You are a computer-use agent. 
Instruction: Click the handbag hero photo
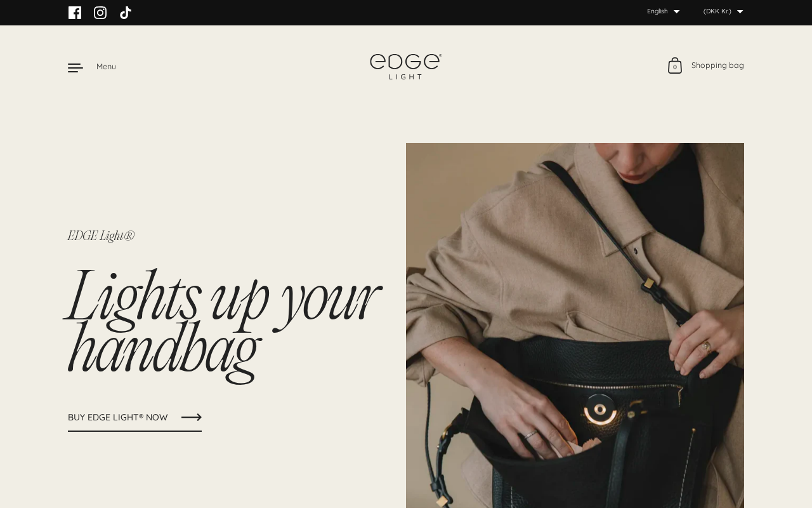pyautogui.click(x=575, y=325)
